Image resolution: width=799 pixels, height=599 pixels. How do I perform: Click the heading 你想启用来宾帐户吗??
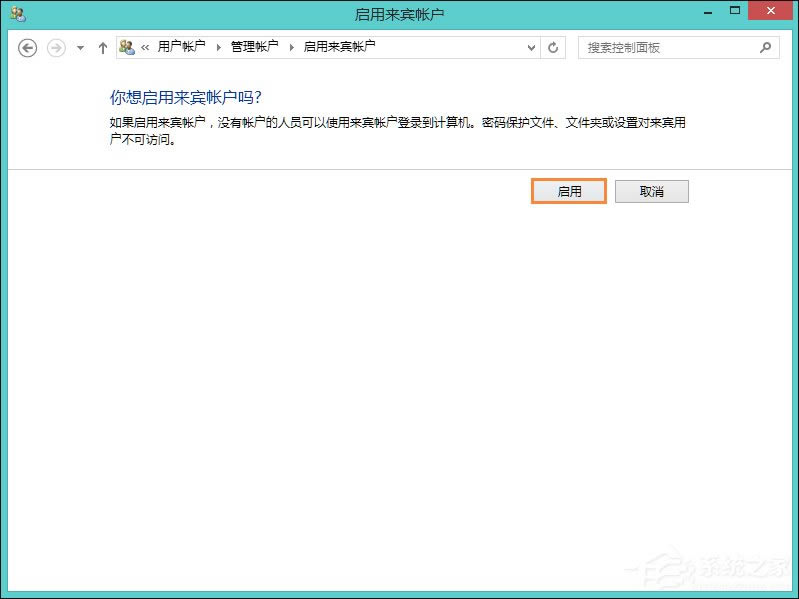click(x=185, y=97)
